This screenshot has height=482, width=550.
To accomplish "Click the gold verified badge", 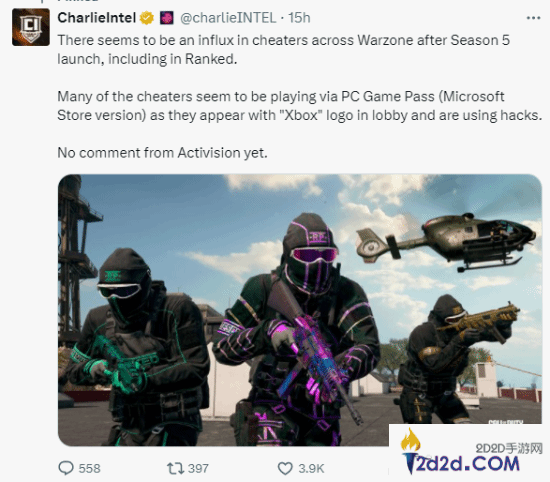I will coord(147,18).
